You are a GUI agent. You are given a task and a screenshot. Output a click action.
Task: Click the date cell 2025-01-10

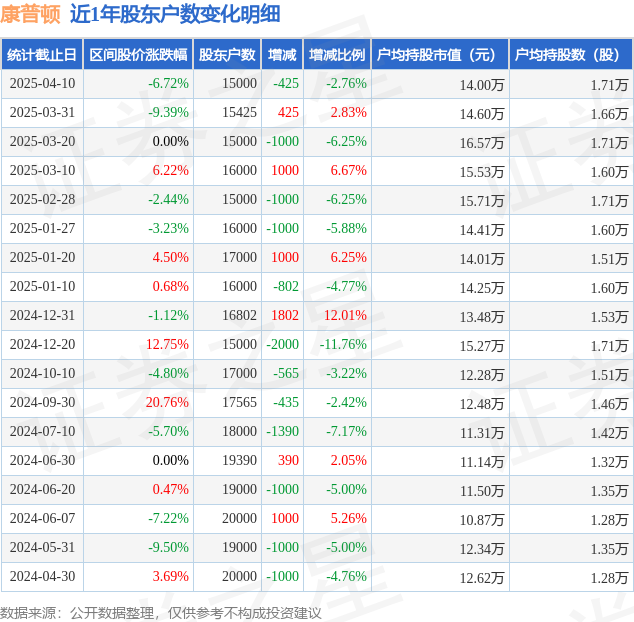42,286
